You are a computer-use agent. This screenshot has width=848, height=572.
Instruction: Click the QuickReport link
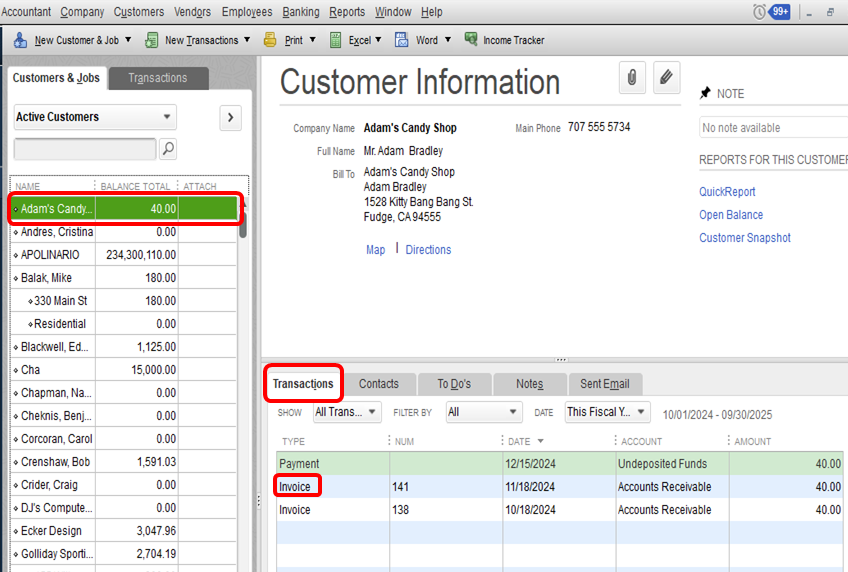coord(727,192)
